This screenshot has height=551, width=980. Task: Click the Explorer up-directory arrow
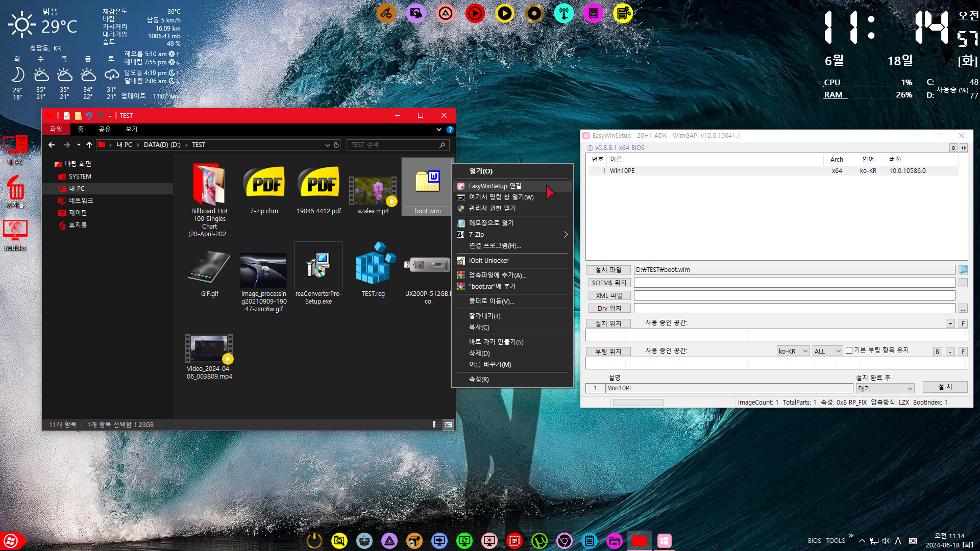[89, 145]
